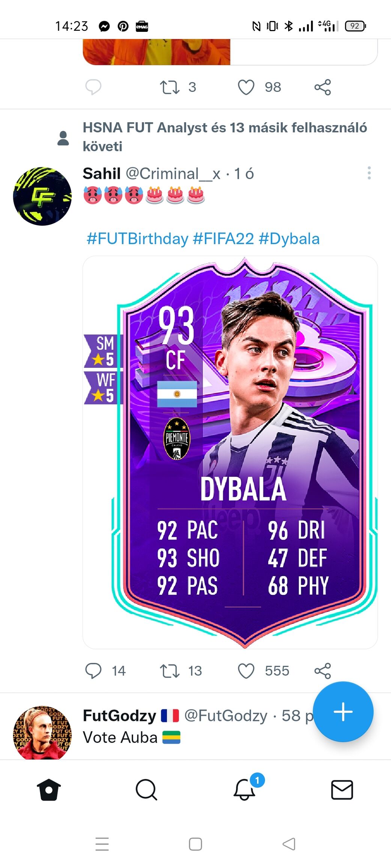
Task: Share Sahil's Dybala tweet
Action: coord(323,671)
